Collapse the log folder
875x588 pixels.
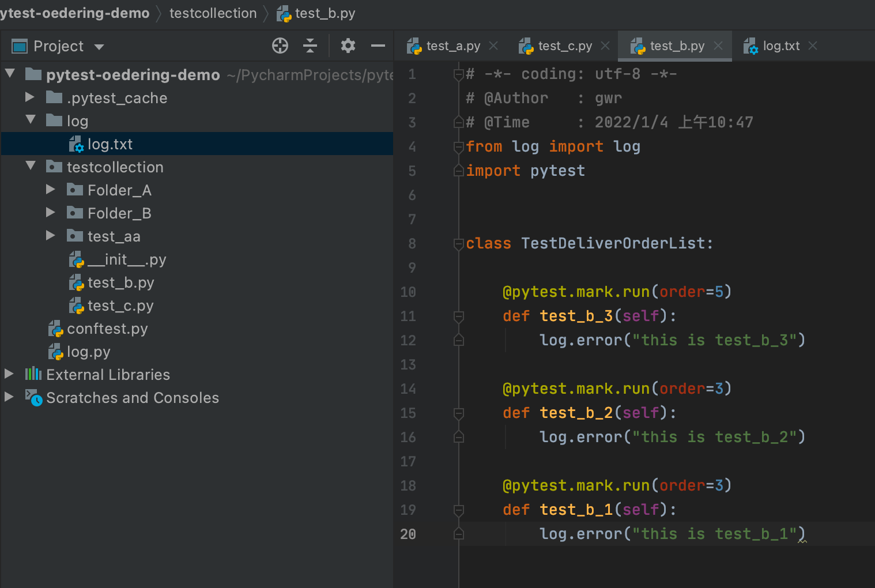click(x=31, y=119)
